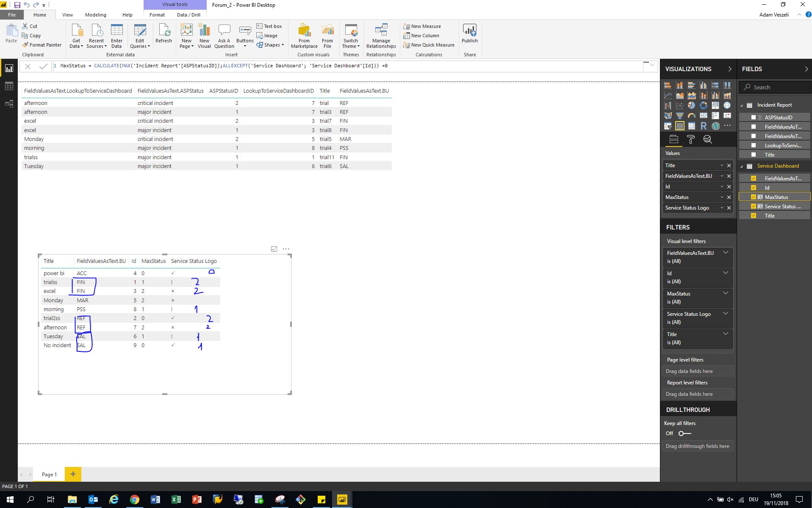Expand the Id visual level filter
The height and width of the screenshot is (508, 812).
click(726, 273)
